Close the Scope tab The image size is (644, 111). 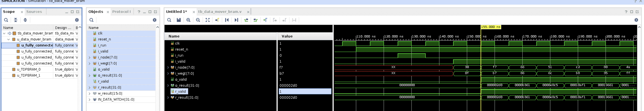(22, 12)
